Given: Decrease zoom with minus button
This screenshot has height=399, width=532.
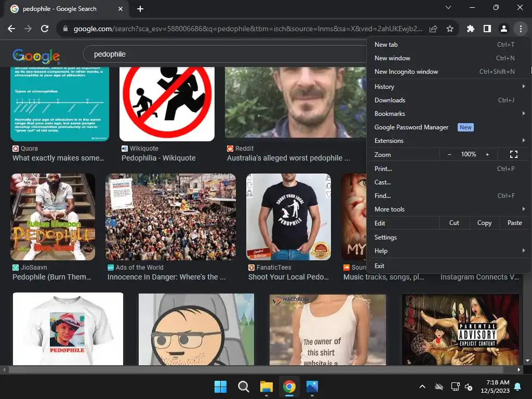Looking at the screenshot, I should coord(449,154).
